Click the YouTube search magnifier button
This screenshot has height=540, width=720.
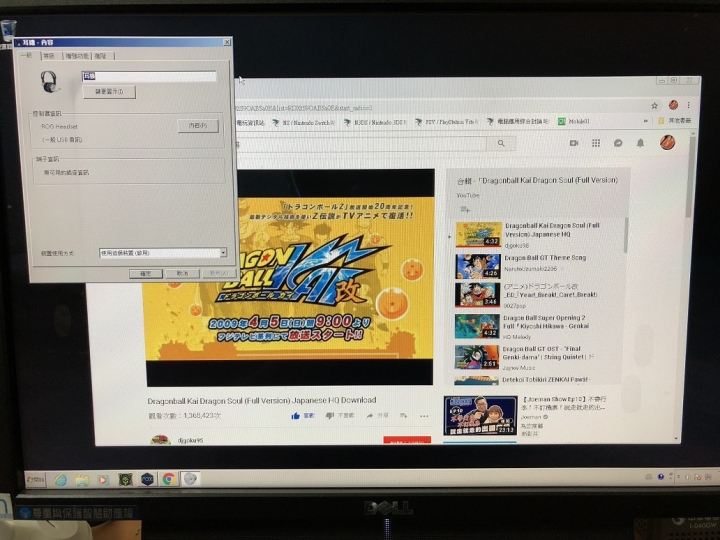(501, 144)
